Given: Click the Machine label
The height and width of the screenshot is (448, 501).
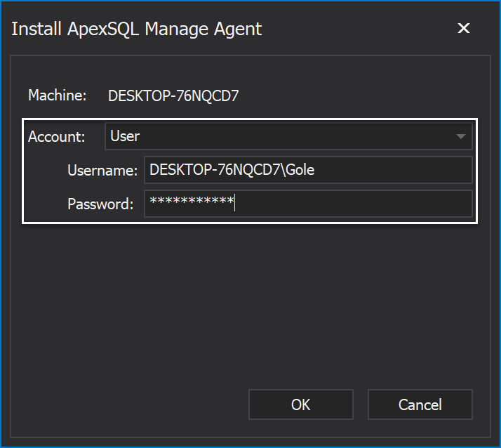Looking at the screenshot, I should coord(58,95).
